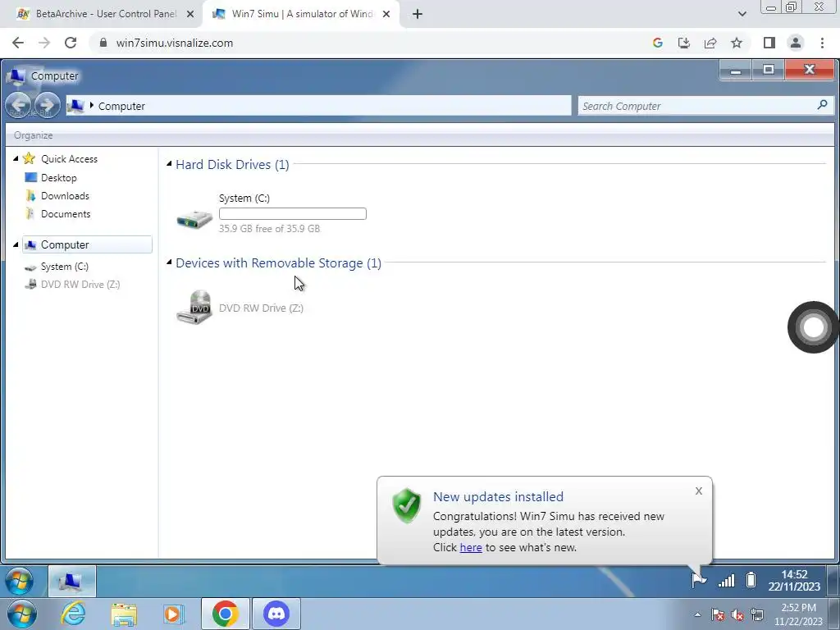Show hidden icons in the host tray
Viewport: 840px width, 630px height.
coord(697,614)
